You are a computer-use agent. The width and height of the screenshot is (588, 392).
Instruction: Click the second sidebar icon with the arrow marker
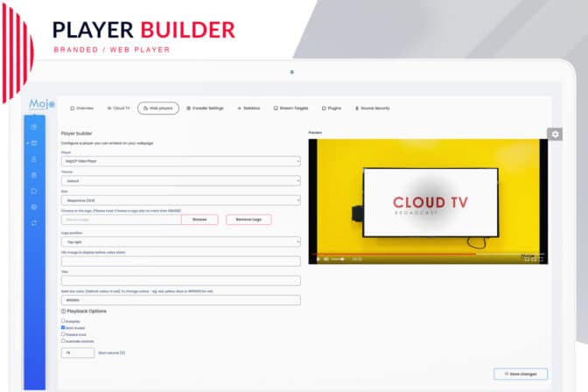click(x=34, y=143)
